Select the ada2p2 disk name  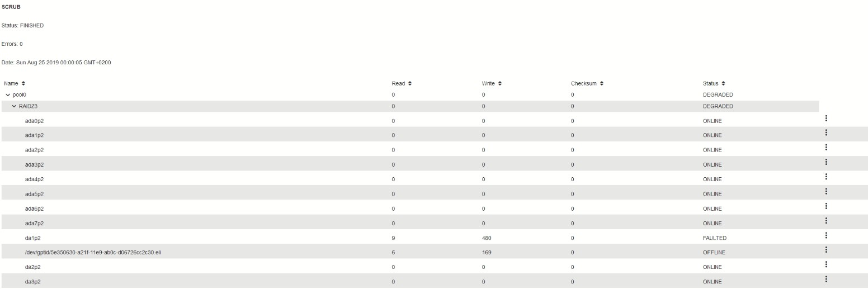pos(34,150)
